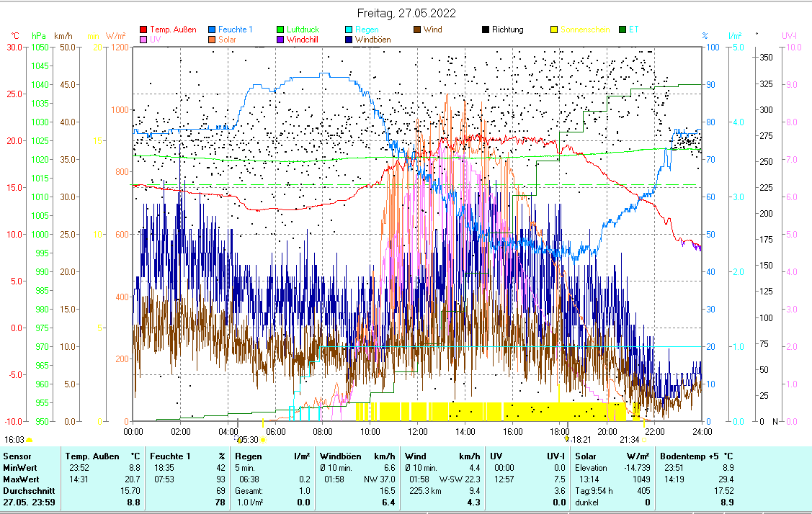Click the Temp. Außen maximum value 20.7

point(132,479)
